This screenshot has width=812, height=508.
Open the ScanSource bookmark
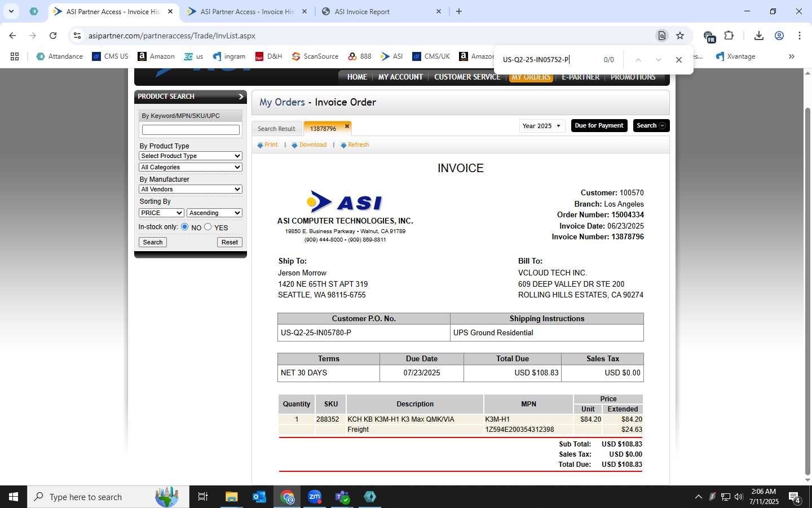tap(315, 56)
